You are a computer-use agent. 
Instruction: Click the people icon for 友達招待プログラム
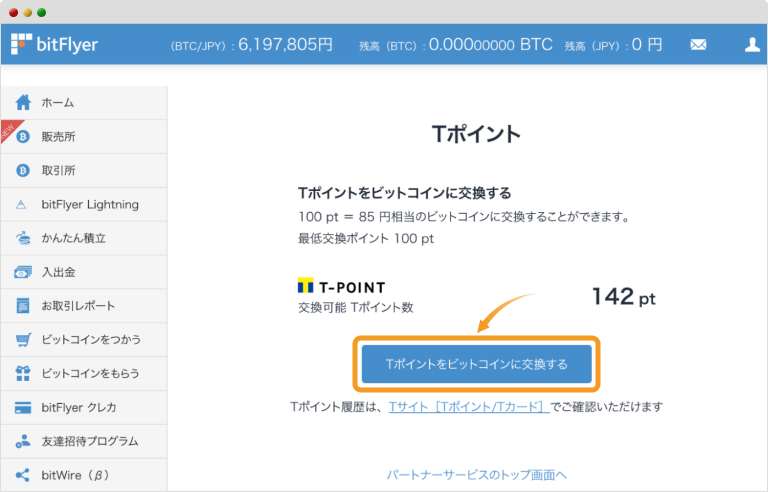23,441
